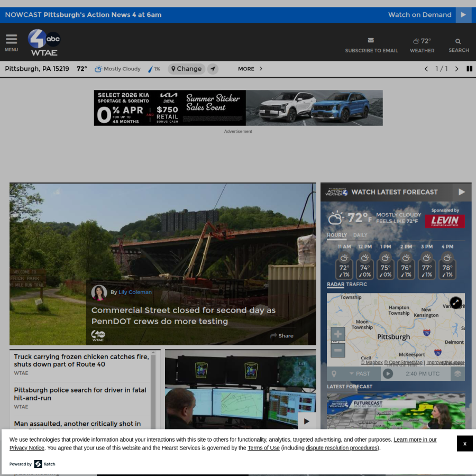Image resolution: width=476 pixels, height=476 pixels.
Task: Select the 3 PM hourly forecast
Action: 426,262
